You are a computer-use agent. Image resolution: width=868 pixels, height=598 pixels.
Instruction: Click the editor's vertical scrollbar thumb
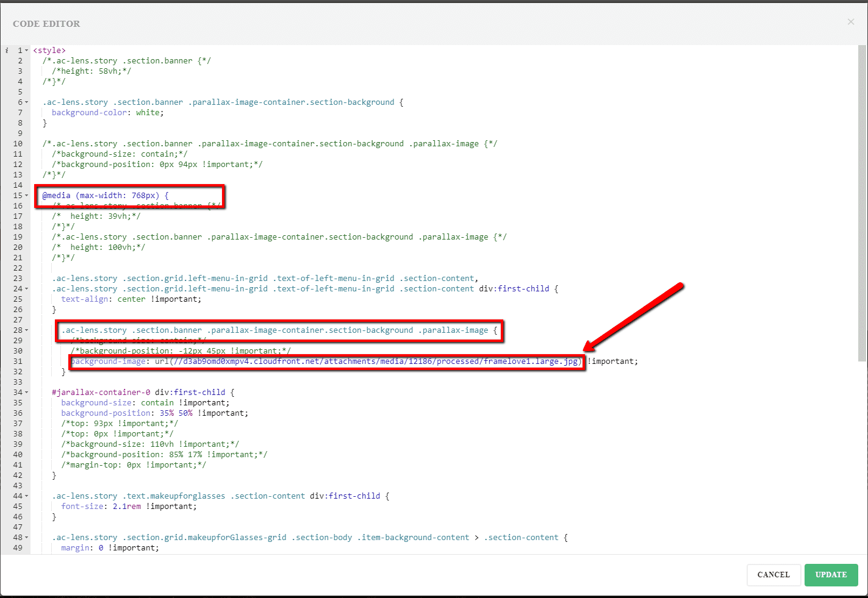coord(861,201)
